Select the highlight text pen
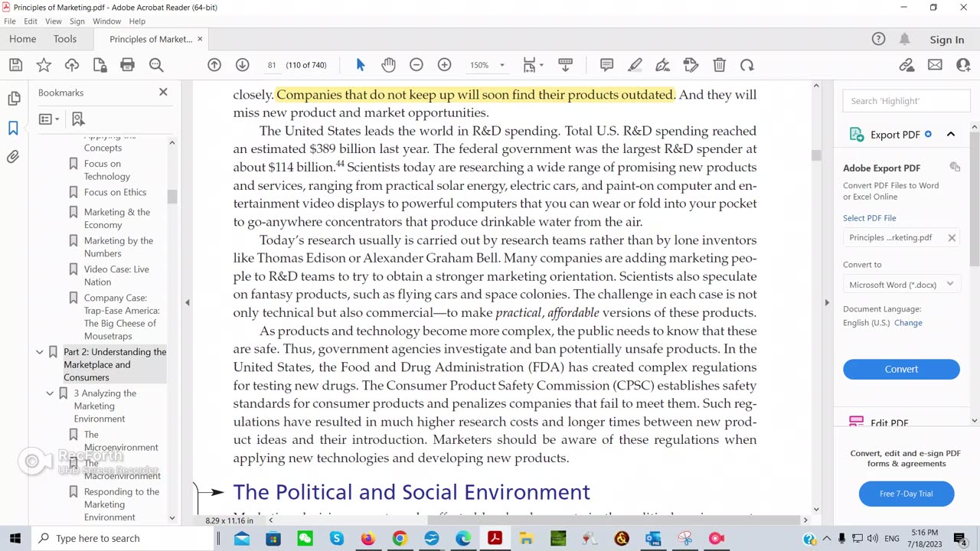 pos(635,65)
